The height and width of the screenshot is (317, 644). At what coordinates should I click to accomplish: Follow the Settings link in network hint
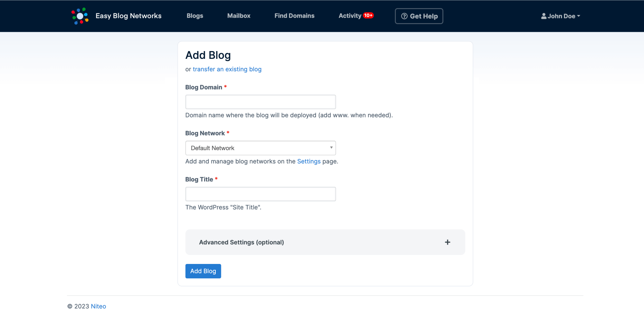[x=309, y=161]
